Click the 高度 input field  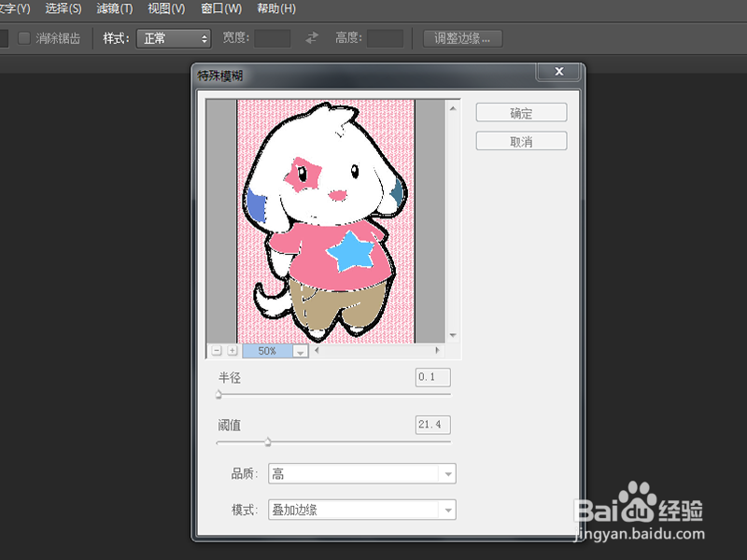pyautogui.click(x=385, y=38)
